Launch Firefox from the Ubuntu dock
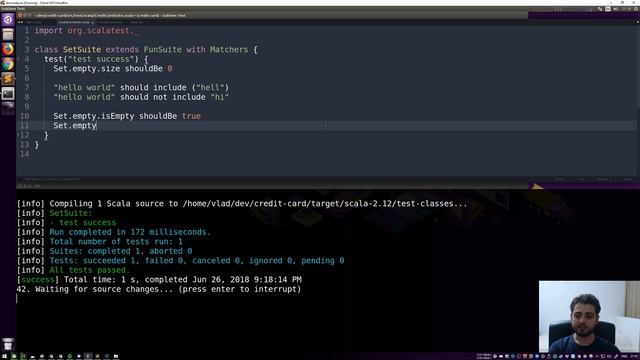This screenshot has width=640, height=360. pos(8,49)
